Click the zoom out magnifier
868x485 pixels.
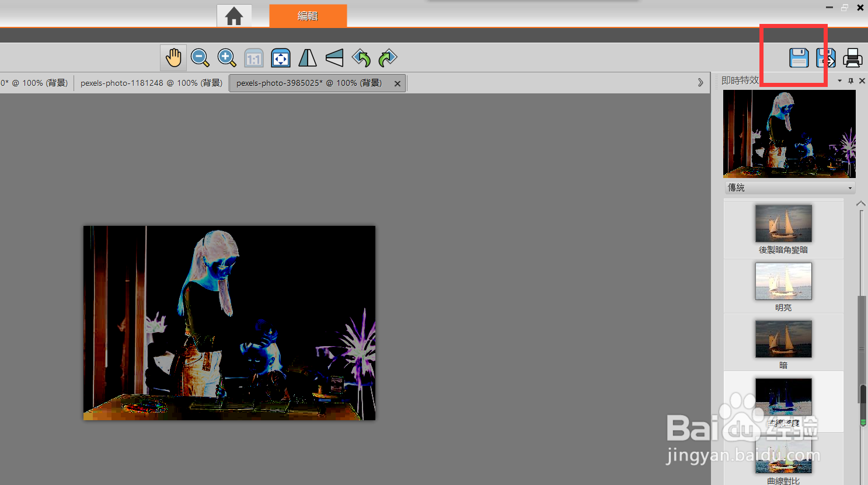(200, 58)
